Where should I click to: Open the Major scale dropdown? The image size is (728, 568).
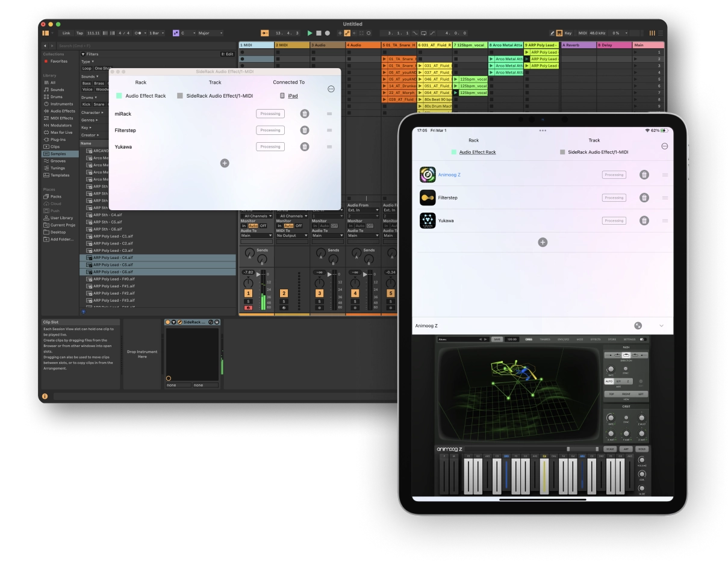pyautogui.click(x=210, y=33)
